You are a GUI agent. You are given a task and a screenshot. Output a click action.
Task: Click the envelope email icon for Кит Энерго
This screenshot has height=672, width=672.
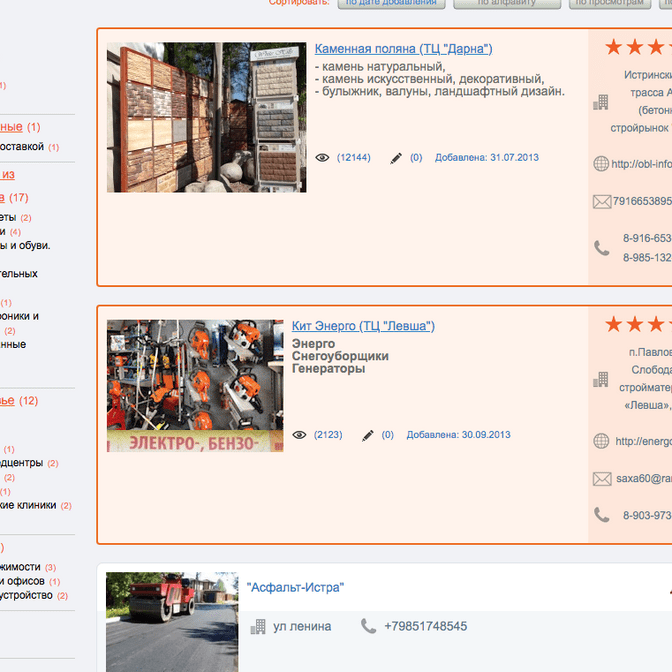[x=602, y=479]
